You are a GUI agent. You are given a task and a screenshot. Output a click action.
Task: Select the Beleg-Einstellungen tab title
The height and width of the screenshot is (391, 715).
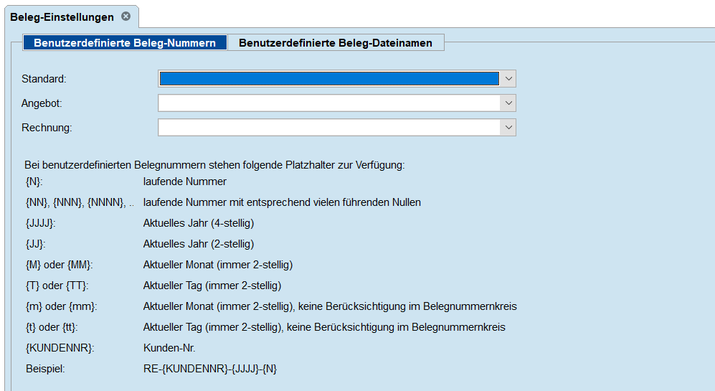click(x=62, y=17)
